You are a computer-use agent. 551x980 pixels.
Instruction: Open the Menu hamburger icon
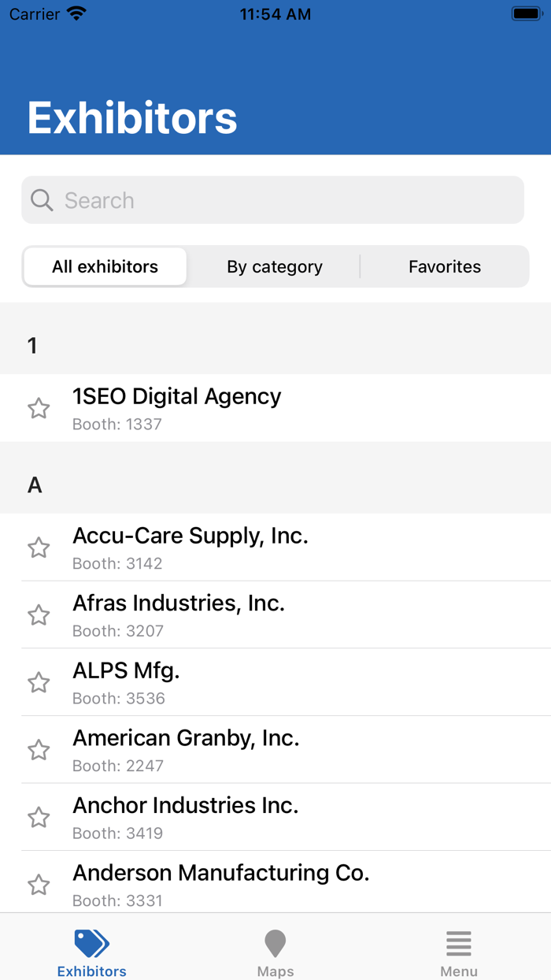pos(458,943)
